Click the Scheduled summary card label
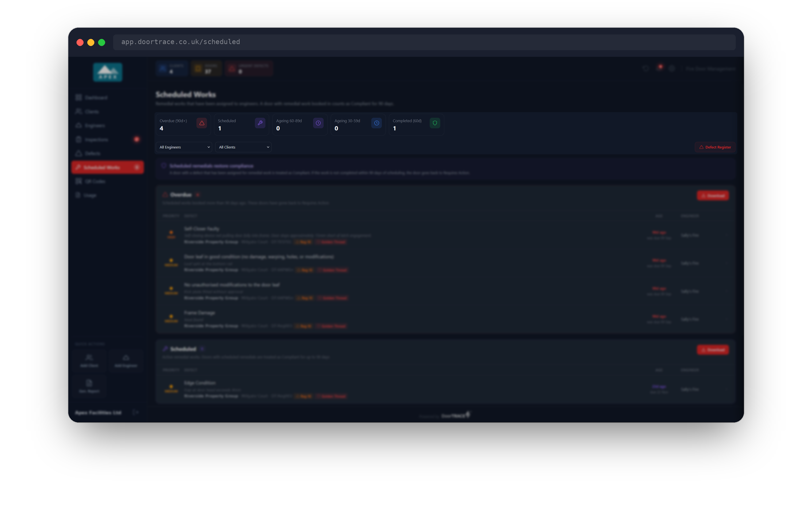This screenshot has width=812, height=520. click(227, 121)
